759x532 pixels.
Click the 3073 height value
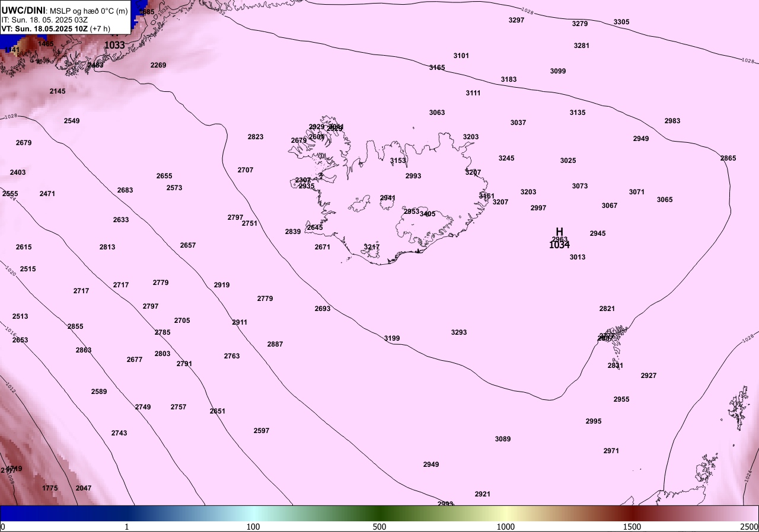580,186
